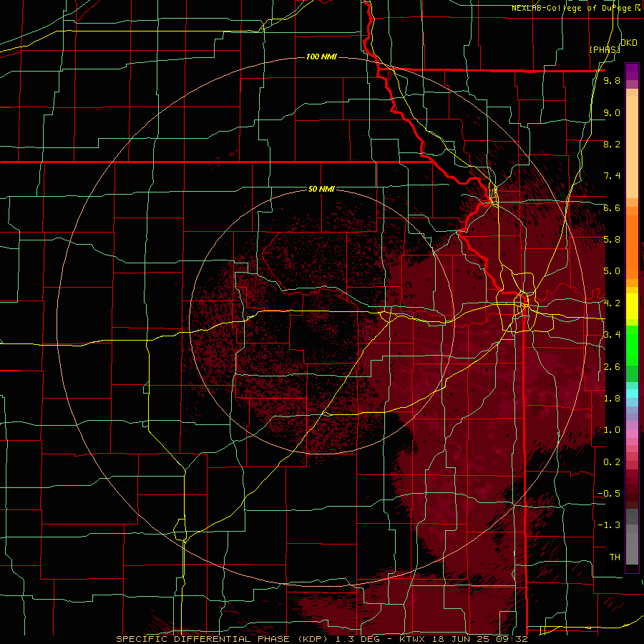
Task: Click the 8.2 value on the color scale
Action: pos(612,144)
